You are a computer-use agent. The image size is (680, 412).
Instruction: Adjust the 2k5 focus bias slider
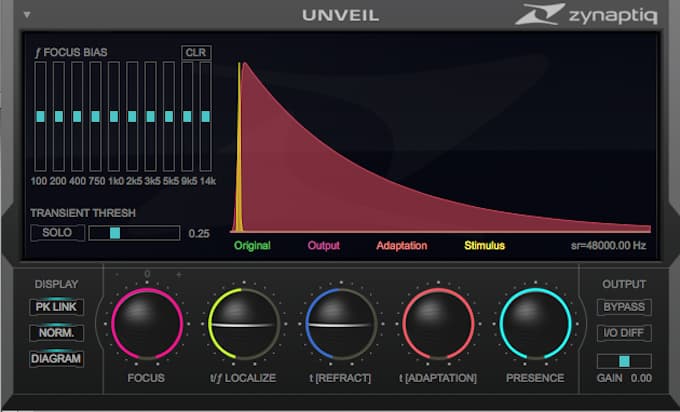[132, 116]
